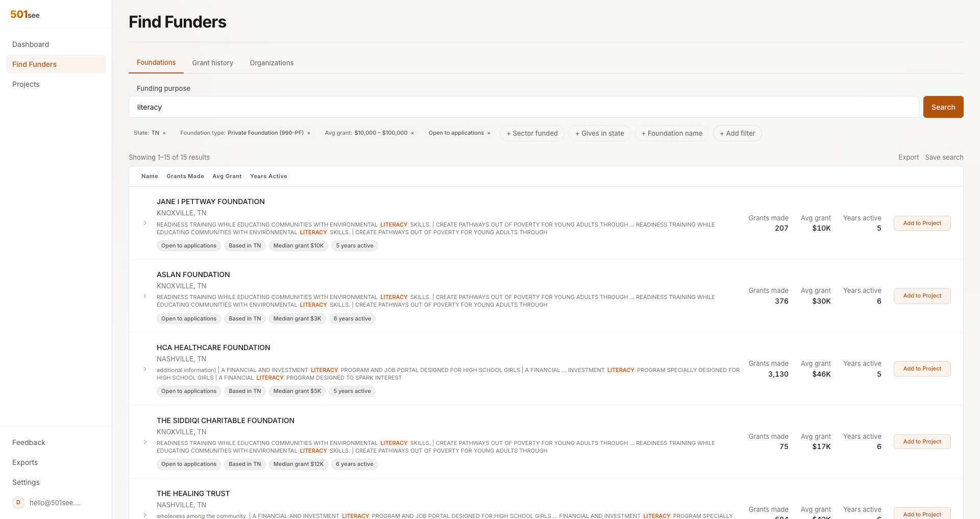The width and height of the screenshot is (980, 519).
Task: Open the Sector funded filter
Action: pyautogui.click(x=532, y=133)
